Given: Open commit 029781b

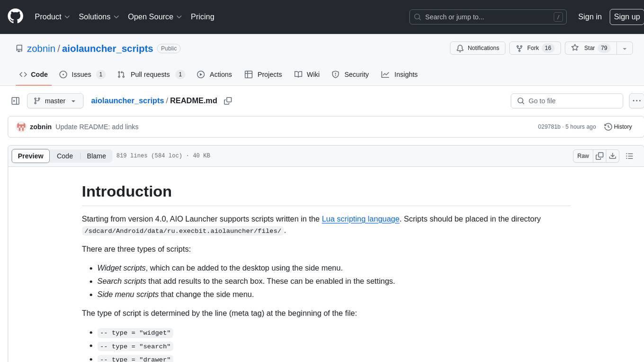Looking at the screenshot, I should pos(549,127).
